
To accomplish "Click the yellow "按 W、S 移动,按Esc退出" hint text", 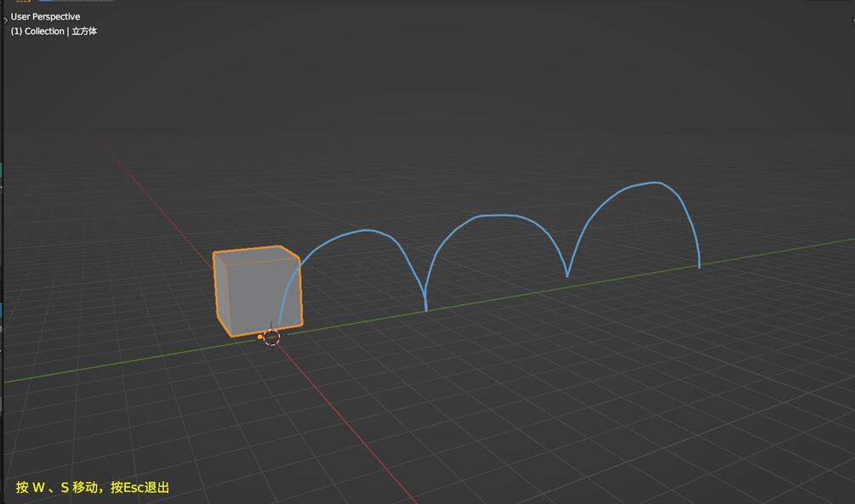I will click(x=92, y=487).
